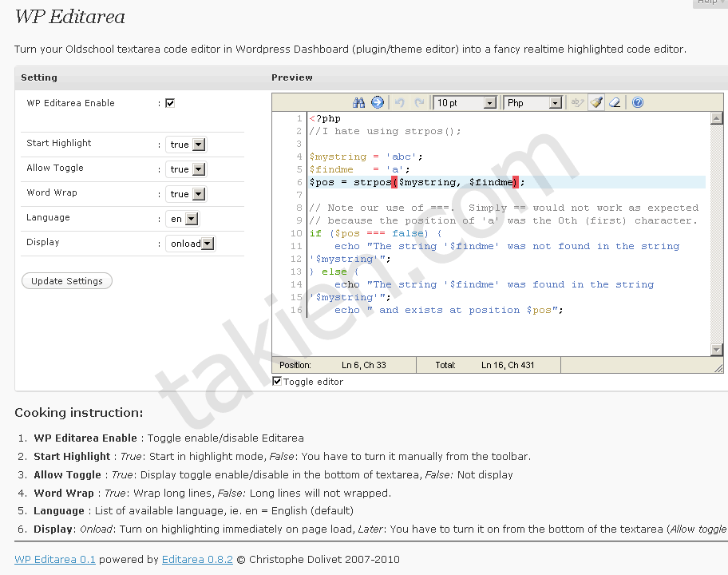Image resolution: width=728 pixels, height=575 pixels.
Task: Click the undo arrow in editor toolbar
Action: point(399,103)
